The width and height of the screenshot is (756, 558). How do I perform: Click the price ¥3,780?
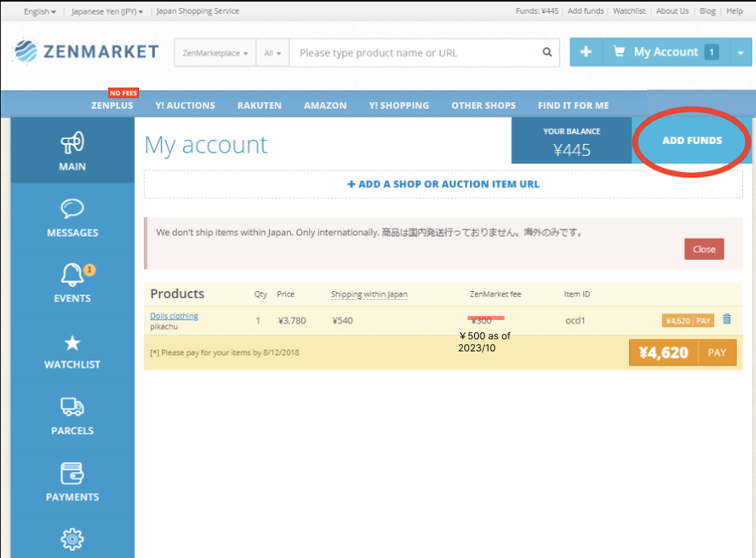point(292,321)
